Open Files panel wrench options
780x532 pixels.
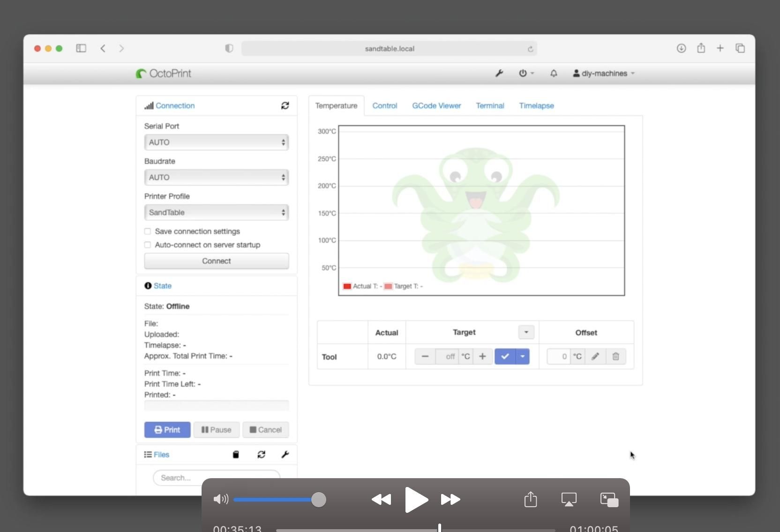tap(285, 454)
